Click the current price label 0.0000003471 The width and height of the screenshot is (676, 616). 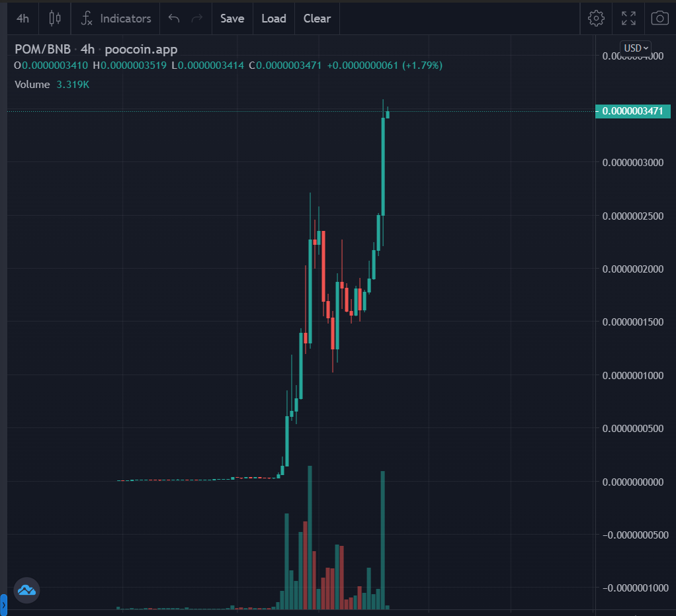(632, 111)
